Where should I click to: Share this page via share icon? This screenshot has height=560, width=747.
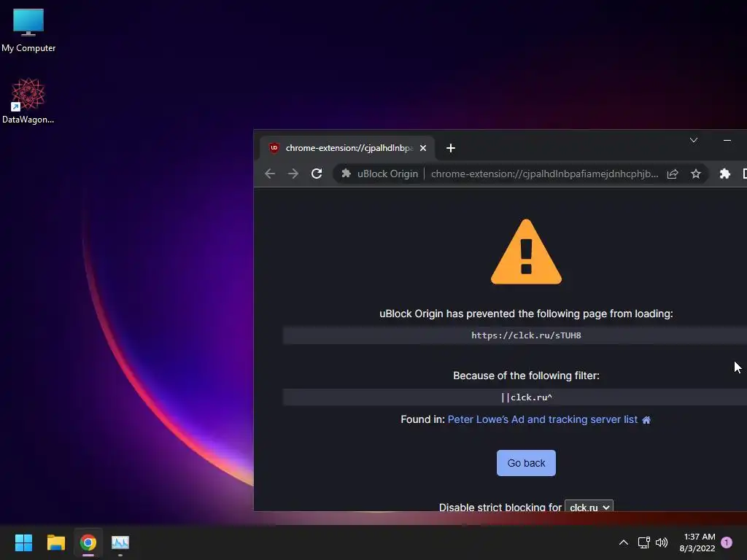[672, 174]
